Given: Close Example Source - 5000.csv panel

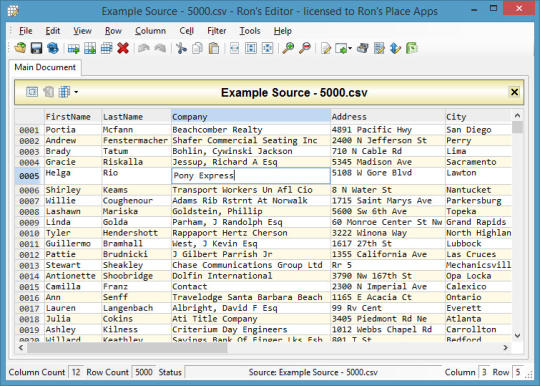Looking at the screenshot, I should tap(514, 92).
